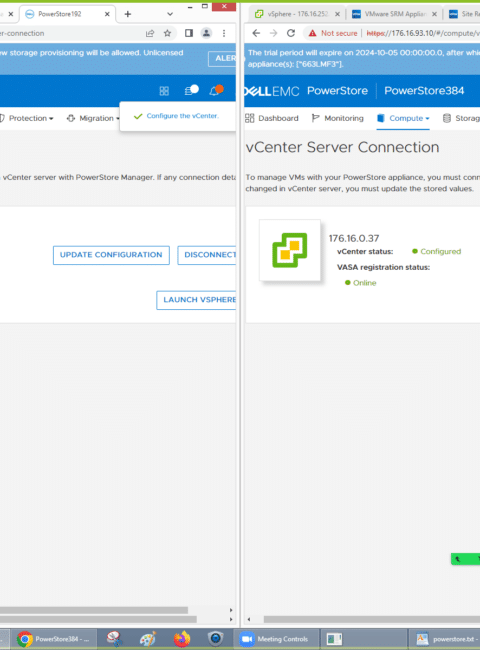Open the Paint taskbar icon

(x=148, y=639)
